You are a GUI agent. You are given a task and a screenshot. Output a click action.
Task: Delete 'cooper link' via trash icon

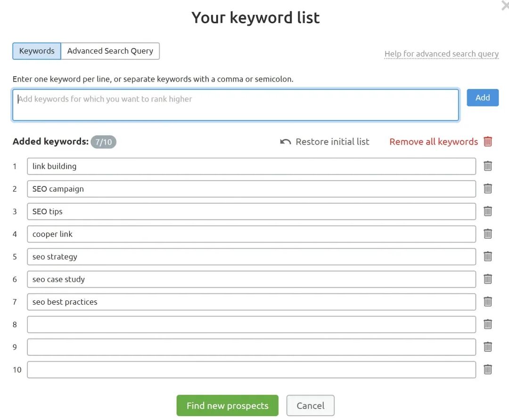[x=488, y=234]
